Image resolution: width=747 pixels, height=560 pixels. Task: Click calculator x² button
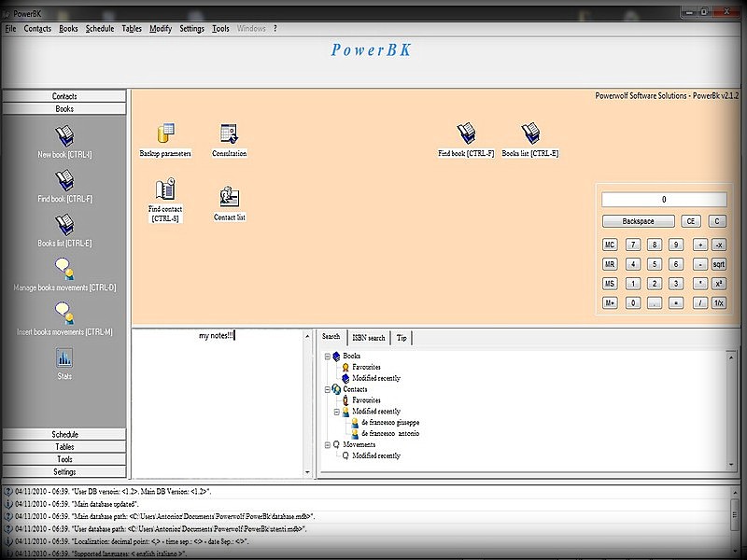coord(719,284)
